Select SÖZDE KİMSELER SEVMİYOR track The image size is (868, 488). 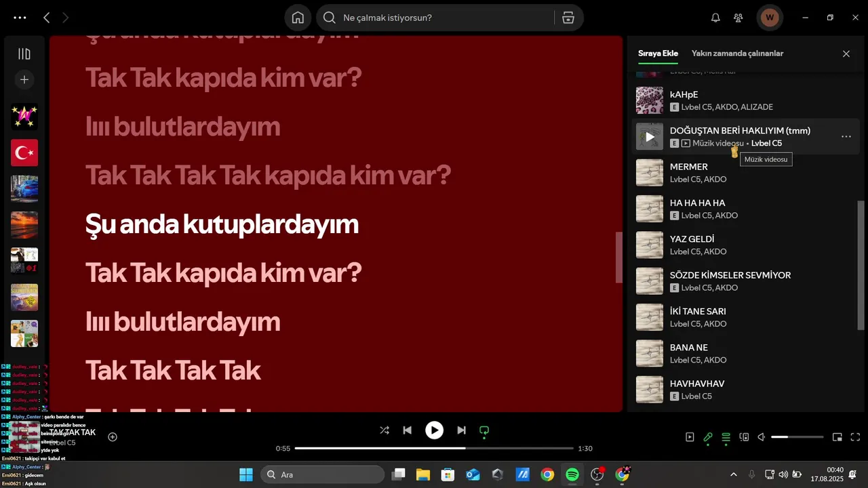coord(746,281)
